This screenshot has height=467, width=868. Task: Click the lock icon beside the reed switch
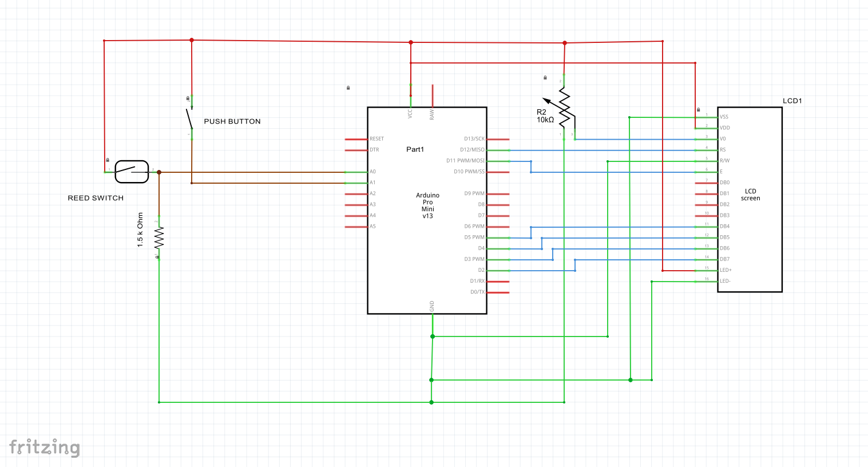(108, 160)
